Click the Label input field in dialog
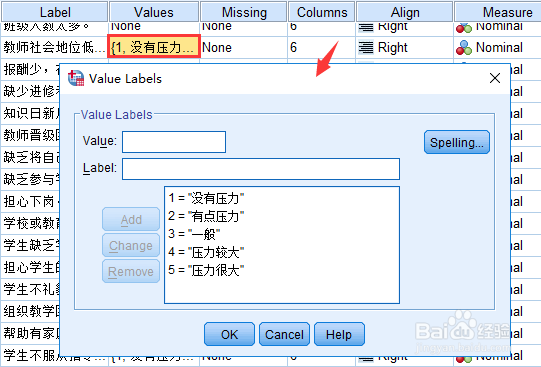Screen dimensions: 541x367 click(261, 169)
